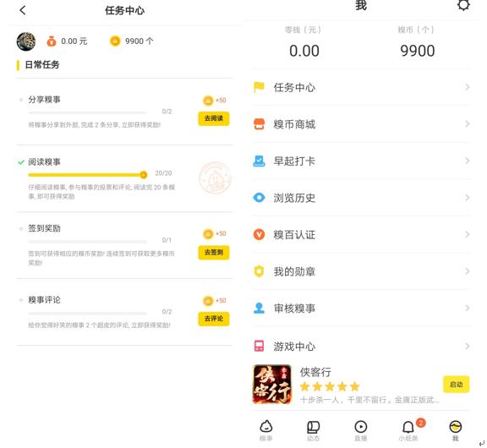The image size is (487, 448).
Task: Expand 浏览历史 row chevron
Action: click(x=467, y=198)
